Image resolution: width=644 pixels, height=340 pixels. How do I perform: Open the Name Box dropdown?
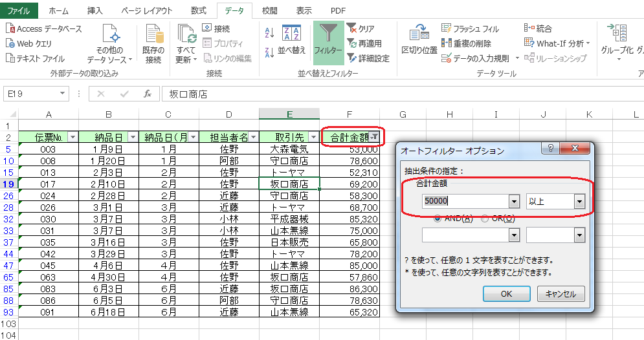click(x=62, y=94)
